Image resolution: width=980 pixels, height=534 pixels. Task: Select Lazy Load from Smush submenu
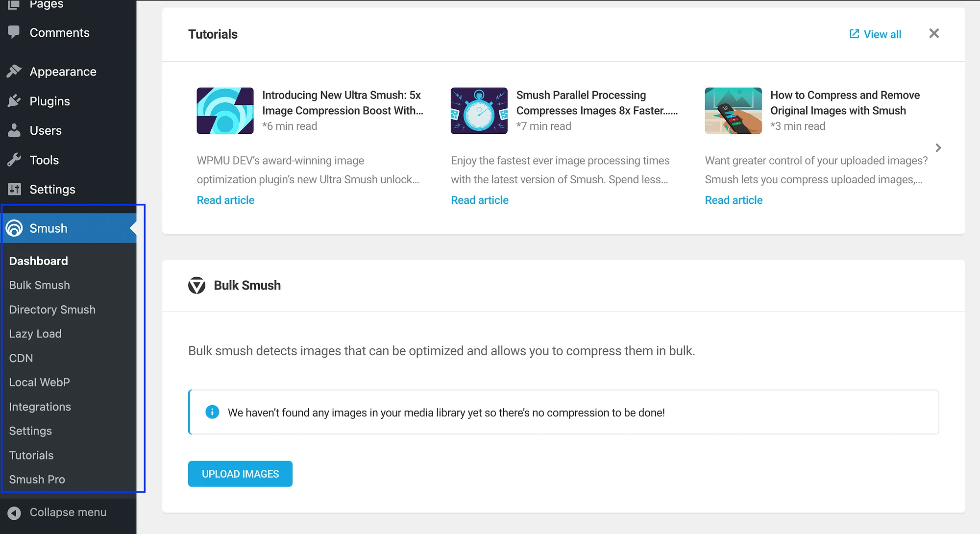[35, 334]
